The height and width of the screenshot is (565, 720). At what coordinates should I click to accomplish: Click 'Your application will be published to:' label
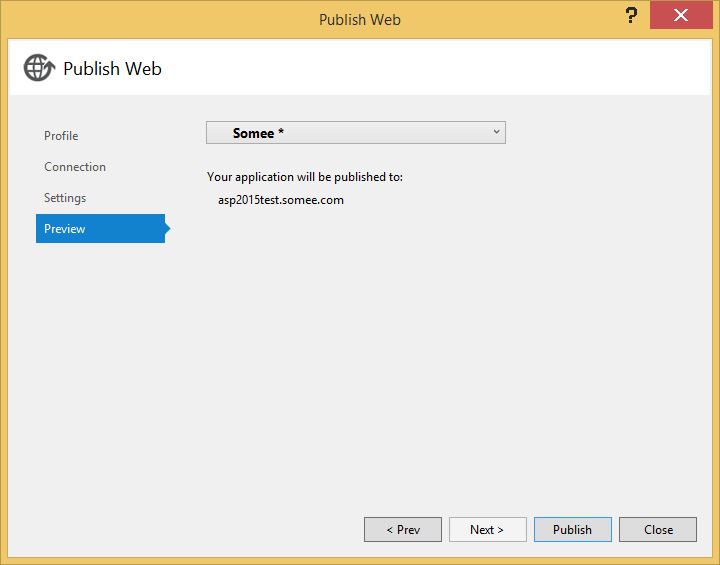pyautogui.click(x=305, y=177)
